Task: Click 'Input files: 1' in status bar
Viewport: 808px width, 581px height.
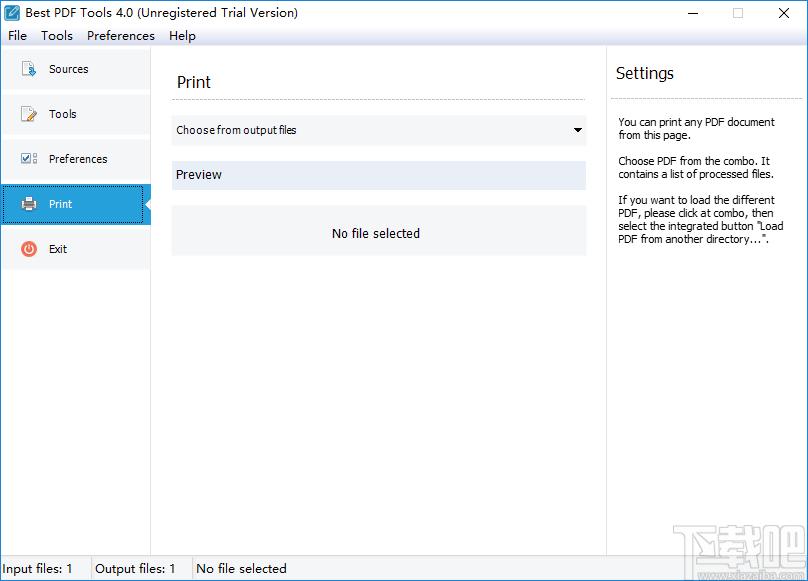Action: coord(37,569)
